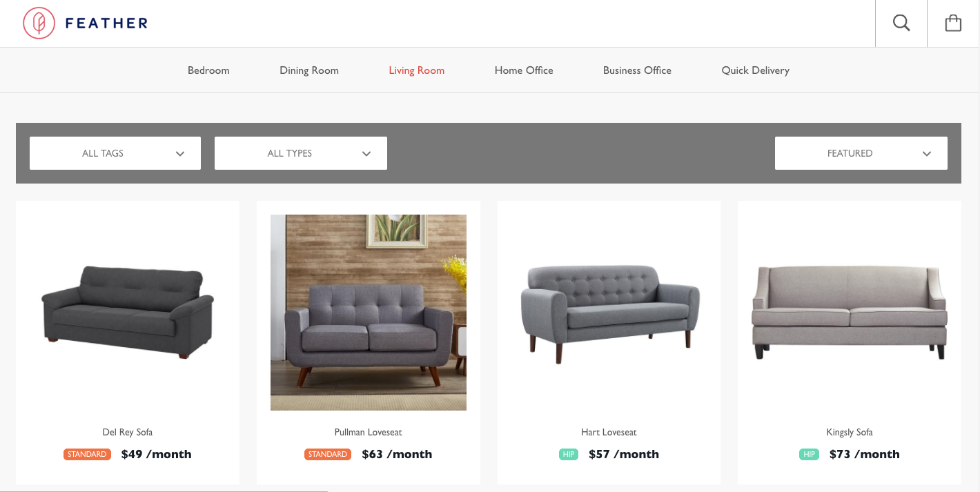This screenshot has height=492, width=980.
Task: Open the Hart Loveseat name link
Action: click(x=609, y=432)
